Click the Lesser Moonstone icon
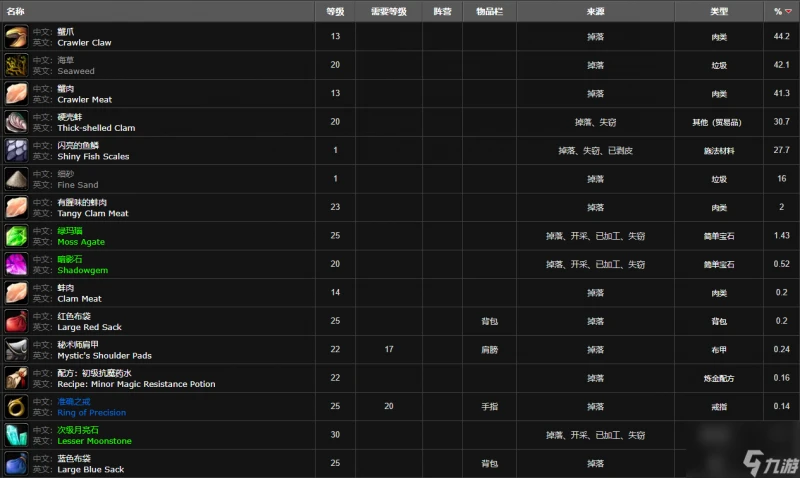The width and height of the screenshot is (800, 478). coord(16,435)
